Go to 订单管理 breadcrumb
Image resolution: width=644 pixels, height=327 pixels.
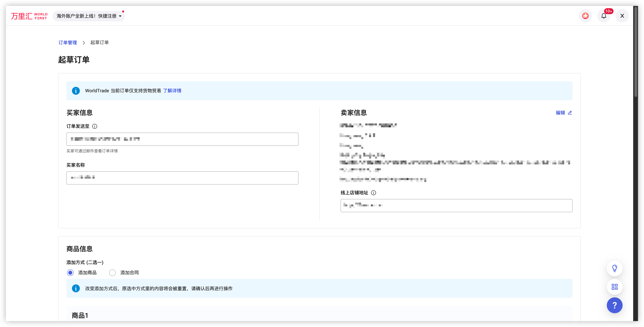click(x=67, y=43)
